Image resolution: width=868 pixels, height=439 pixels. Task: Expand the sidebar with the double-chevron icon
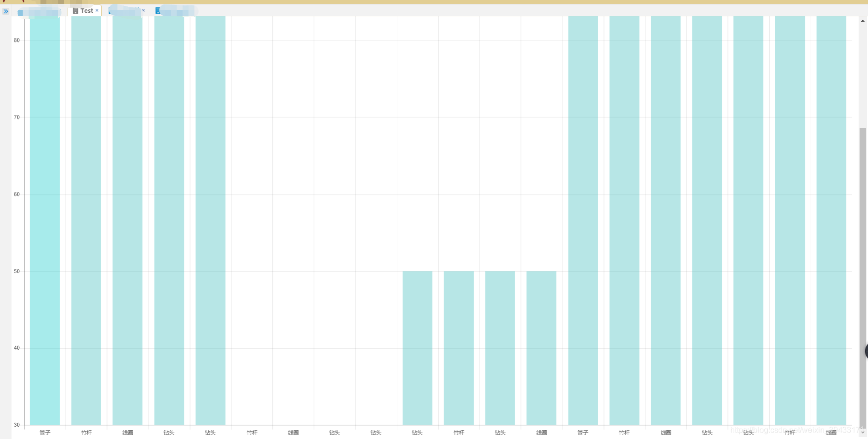(x=6, y=11)
